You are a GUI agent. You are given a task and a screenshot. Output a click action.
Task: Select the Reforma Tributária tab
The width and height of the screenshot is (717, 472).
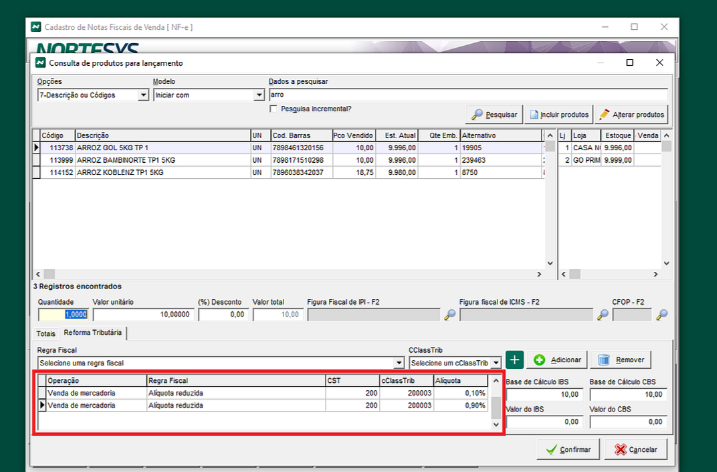93,332
